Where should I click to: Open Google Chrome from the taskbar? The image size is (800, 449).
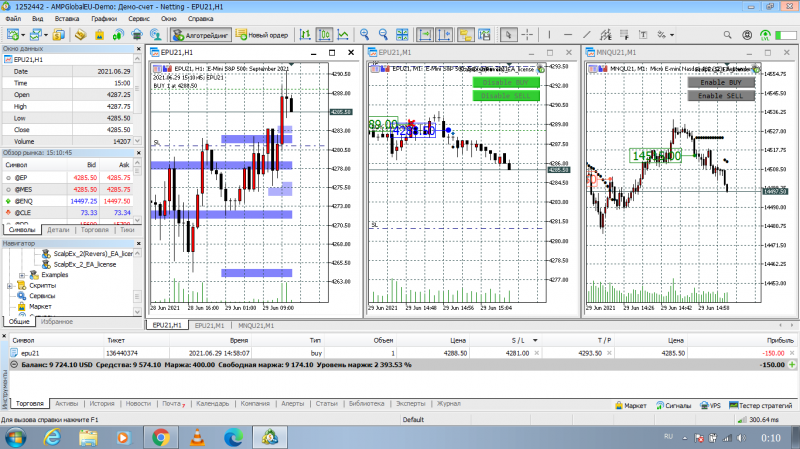pyautogui.click(x=161, y=438)
